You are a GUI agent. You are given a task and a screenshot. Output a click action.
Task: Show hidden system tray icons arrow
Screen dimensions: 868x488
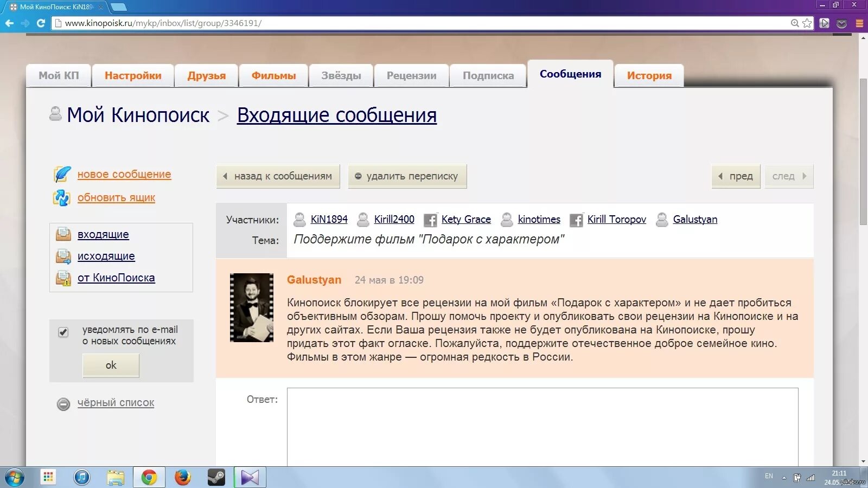click(x=784, y=478)
